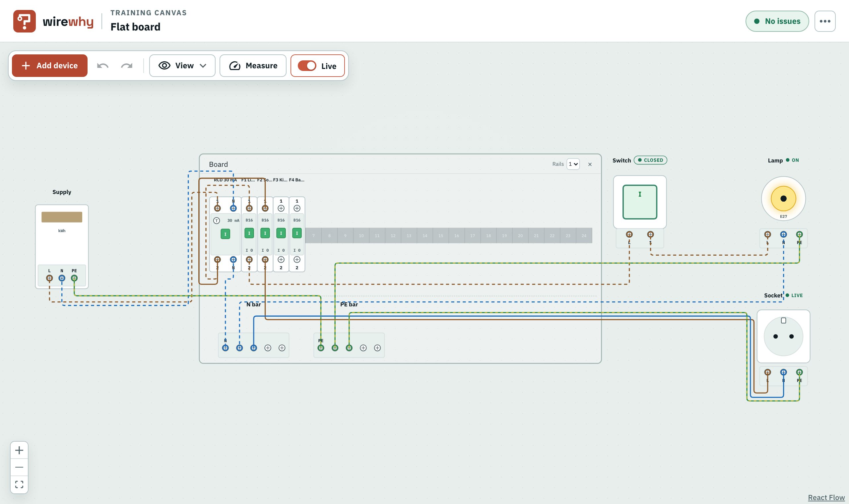Click the Flat board title

[136, 27]
